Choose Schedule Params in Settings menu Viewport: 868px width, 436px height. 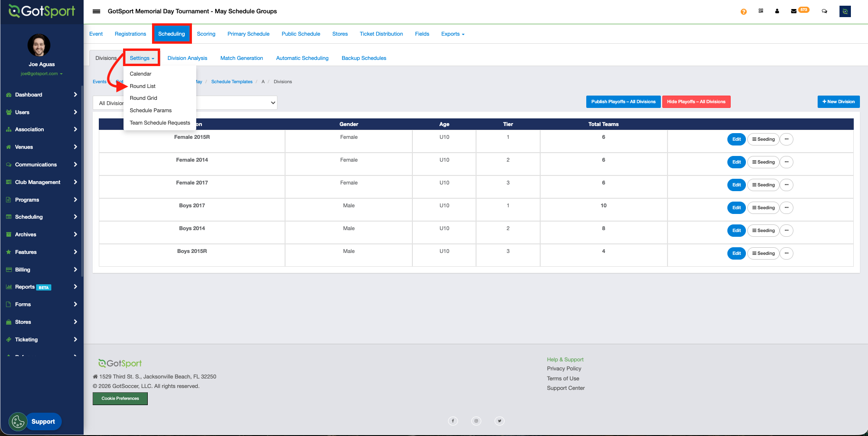151,110
